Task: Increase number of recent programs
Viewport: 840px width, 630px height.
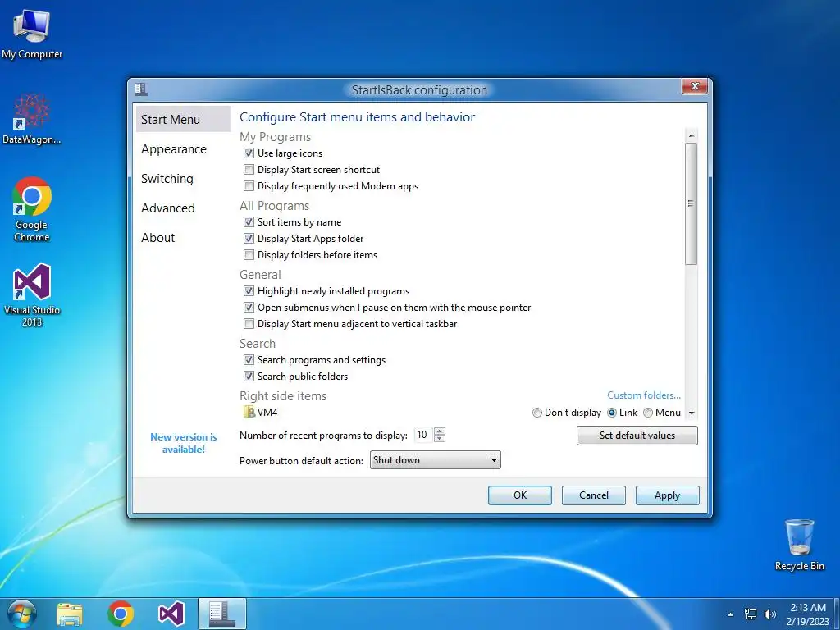Action: pyautogui.click(x=440, y=431)
